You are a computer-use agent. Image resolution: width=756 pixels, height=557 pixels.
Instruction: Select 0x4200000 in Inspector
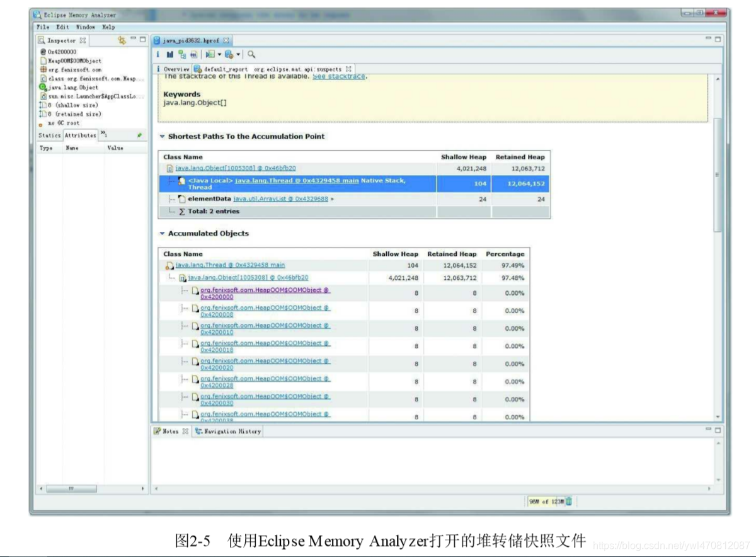[x=58, y=52]
